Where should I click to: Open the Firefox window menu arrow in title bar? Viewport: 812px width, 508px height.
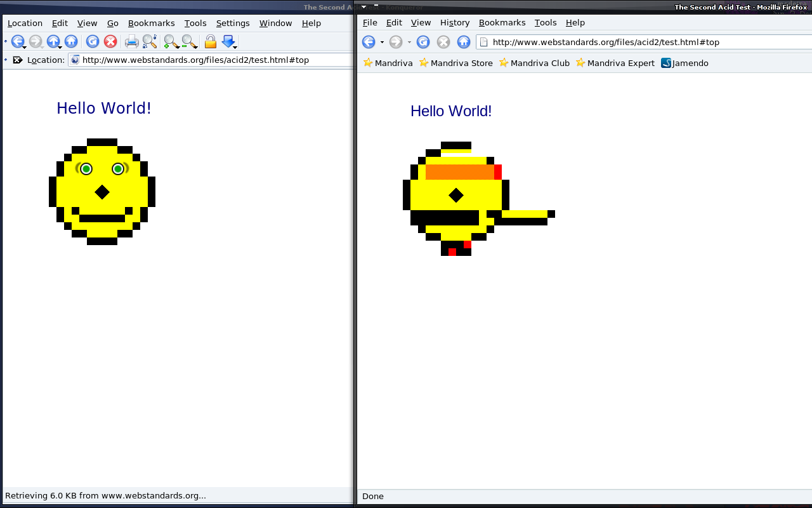364,7
